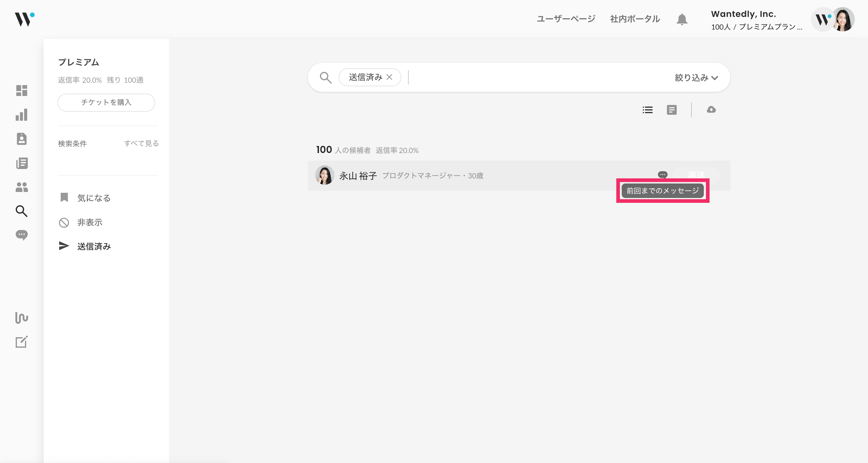Image resolution: width=868 pixels, height=463 pixels.
Task: Click the search input field
Action: pyautogui.click(x=539, y=78)
